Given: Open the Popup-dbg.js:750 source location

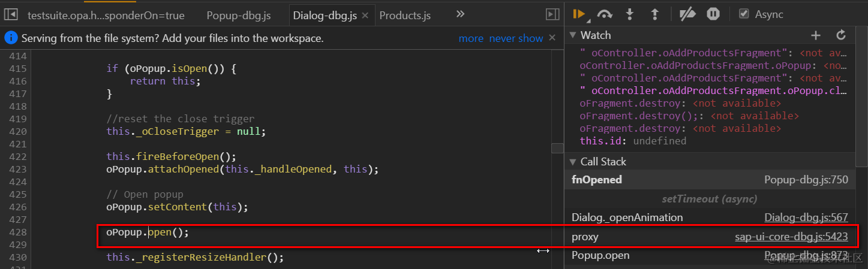Looking at the screenshot, I should pyautogui.click(x=806, y=180).
